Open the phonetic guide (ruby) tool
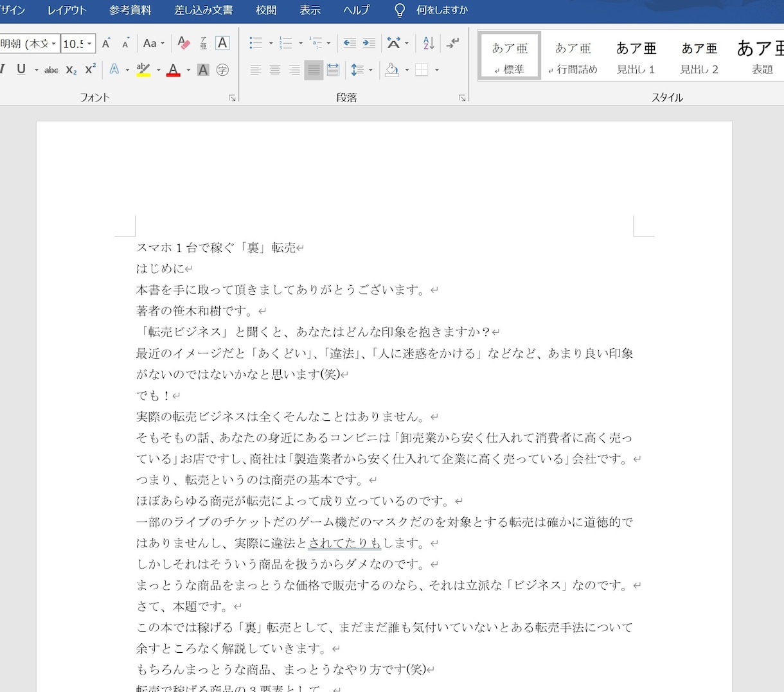This screenshot has width=784, height=692. click(x=203, y=43)
